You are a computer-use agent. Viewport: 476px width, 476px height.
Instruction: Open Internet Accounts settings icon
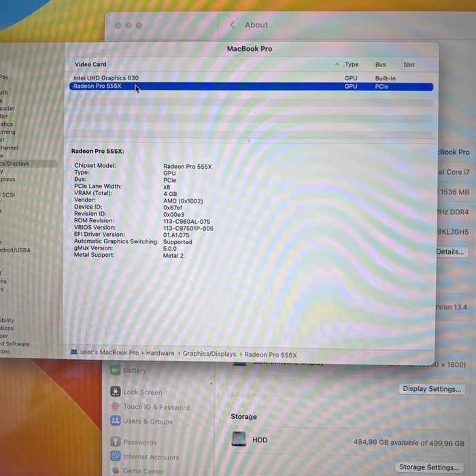(x=116, y=456)
